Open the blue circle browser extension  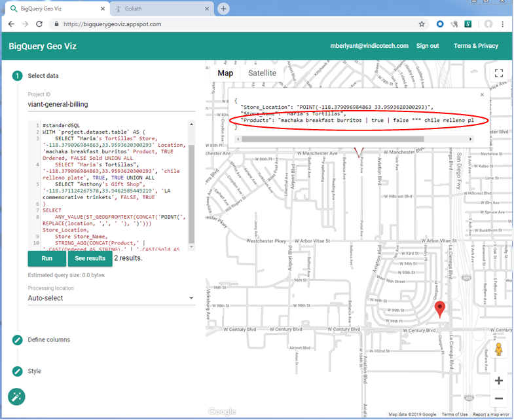point(440,24)
